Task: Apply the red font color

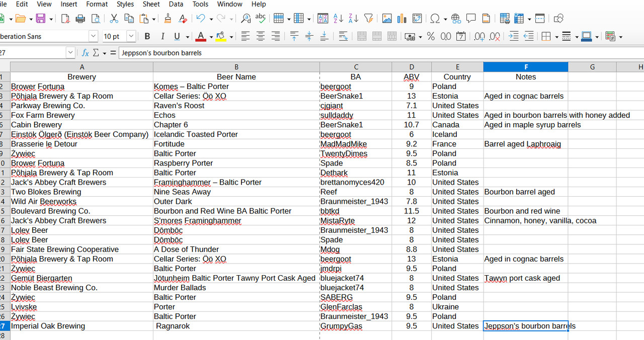Action: pos(201,36)
